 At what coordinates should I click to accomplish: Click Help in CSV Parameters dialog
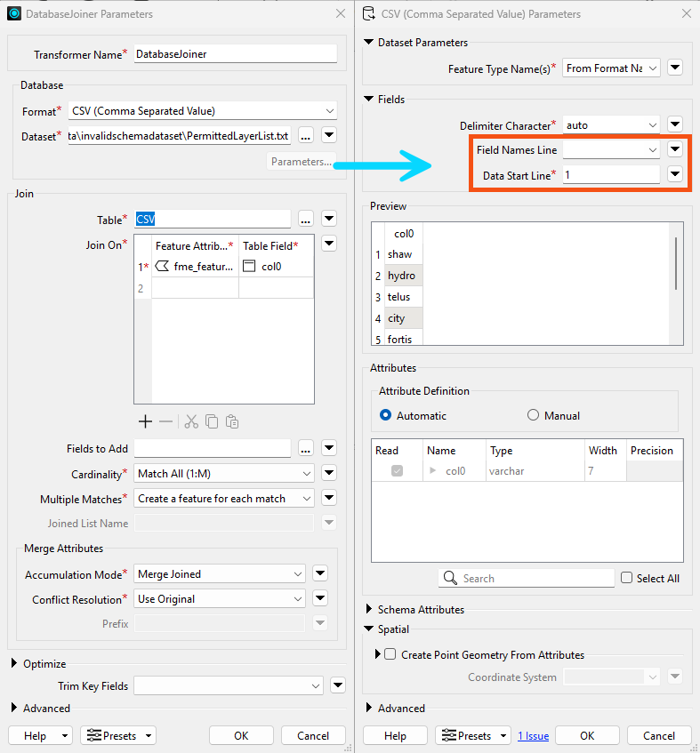(x=395, y=735)
